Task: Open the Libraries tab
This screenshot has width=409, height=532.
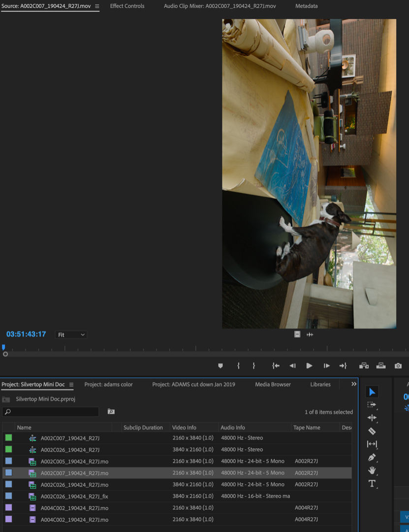Action: pos(320,384)
